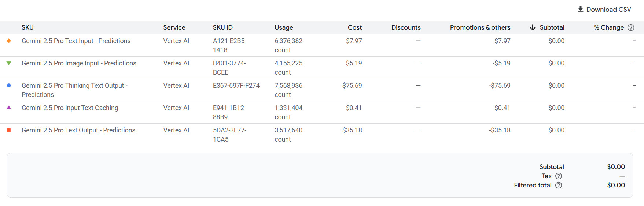Click SKU ID E367-697F-F274
Image resolution: width=644 pixels, height=206 pixels.
(236, 86)
